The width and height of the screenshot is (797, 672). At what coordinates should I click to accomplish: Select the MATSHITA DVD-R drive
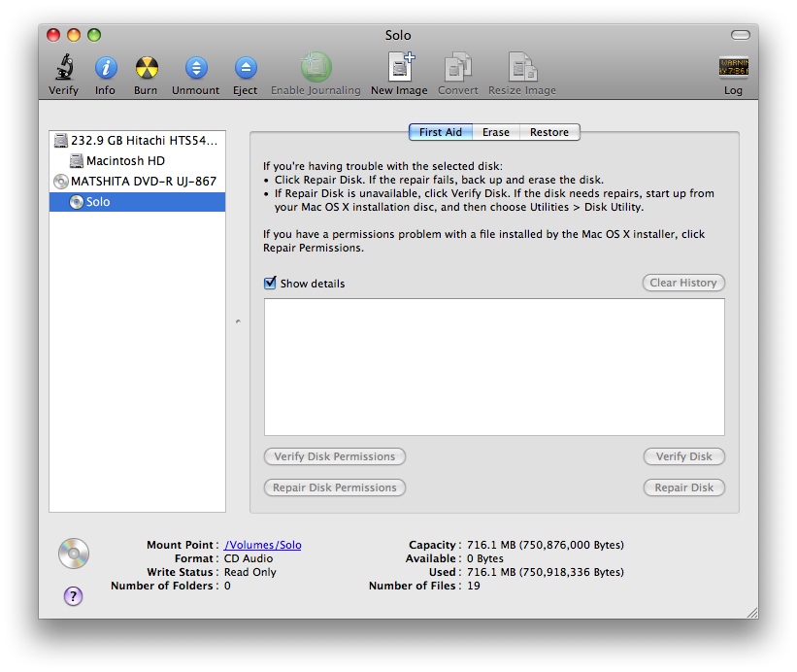[143, 182]
